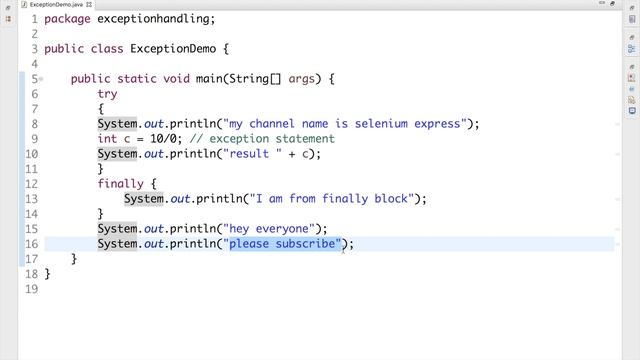Click opening brace on line 7
640x360 pixels.
(100, 109)
